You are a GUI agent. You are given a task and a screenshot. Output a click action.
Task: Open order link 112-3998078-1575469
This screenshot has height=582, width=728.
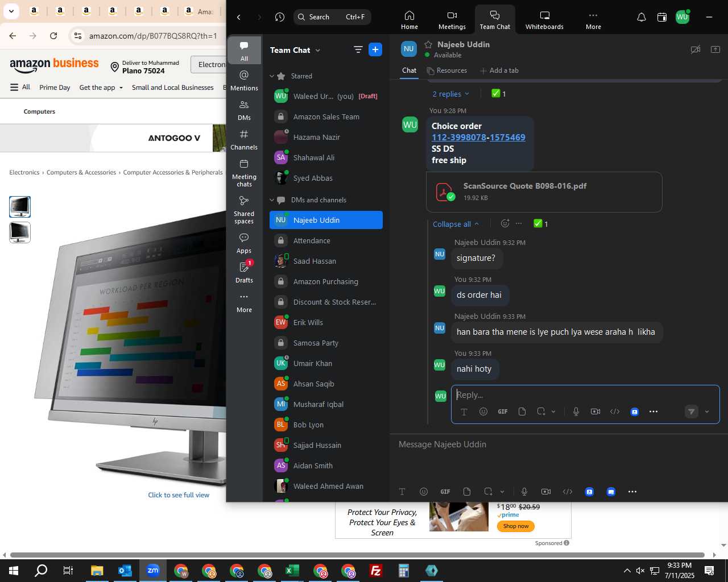pos(478,137)
